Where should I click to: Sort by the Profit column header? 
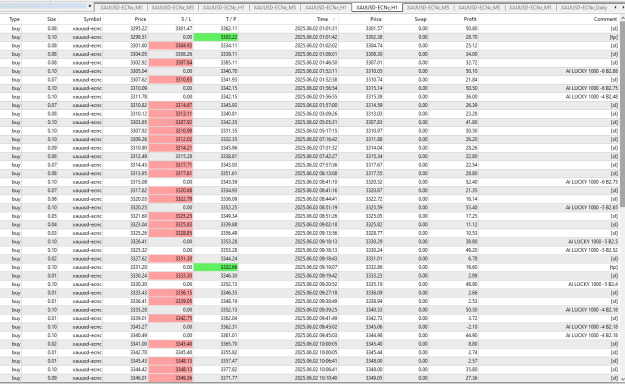470,19
